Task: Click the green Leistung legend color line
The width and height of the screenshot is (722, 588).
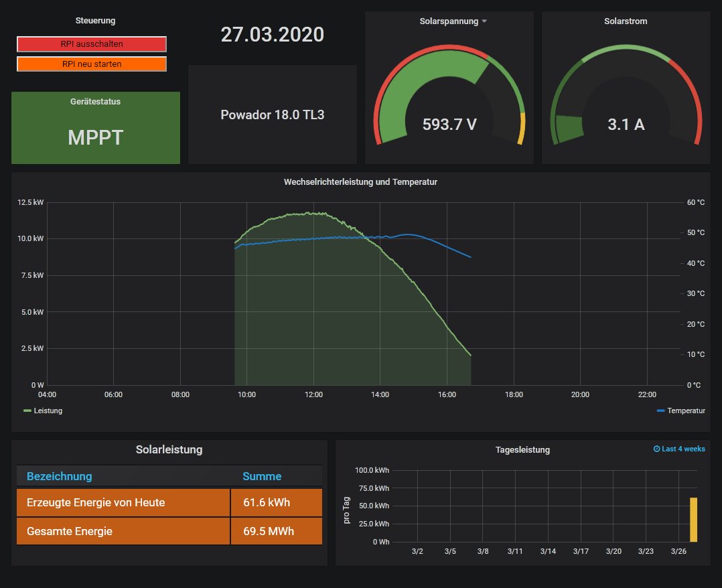Action: [27, 411]
